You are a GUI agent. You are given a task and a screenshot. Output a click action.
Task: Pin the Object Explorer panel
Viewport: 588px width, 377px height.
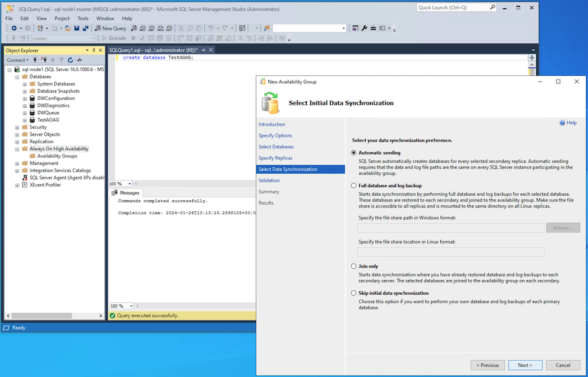coord(94,51)
